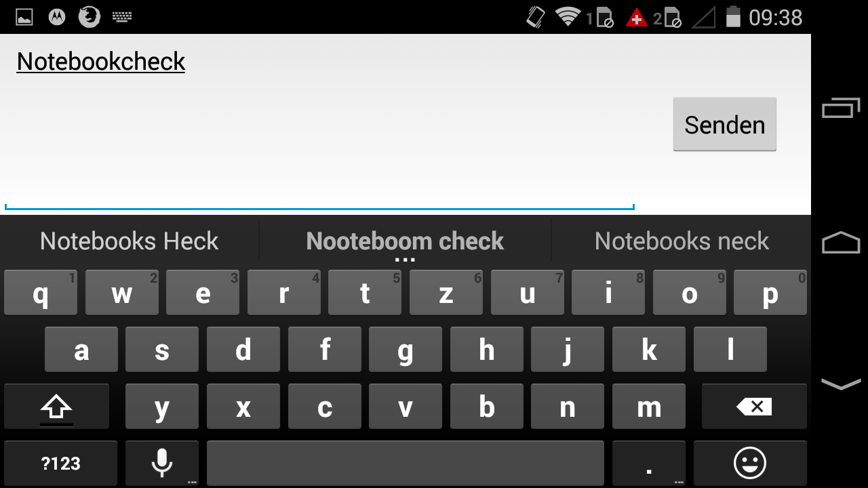Select the 'Notebooks neck' suggestion
This screenshot has height=488, width=868.
click(x=682, y=241)
